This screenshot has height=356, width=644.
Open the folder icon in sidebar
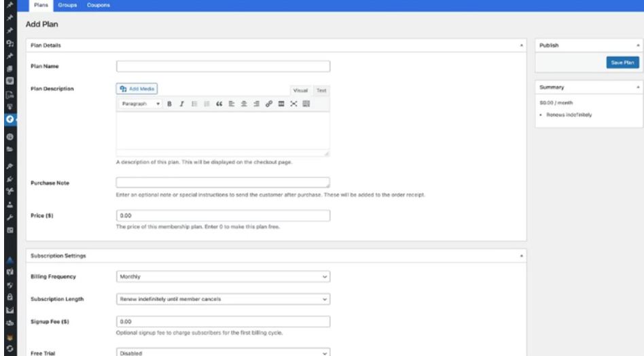point(10,149)
